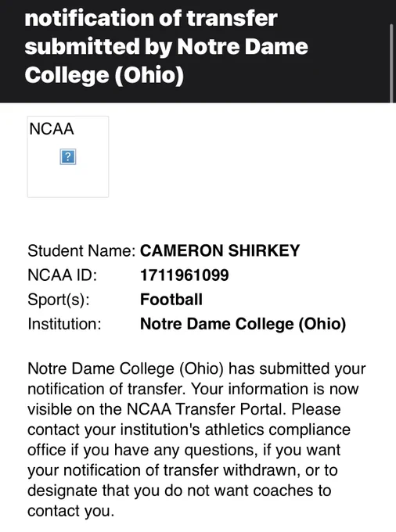Screen dimensions: 396x532
Task: Click the final words contact you
Action: pyautogui.click(x=71, y=511)
